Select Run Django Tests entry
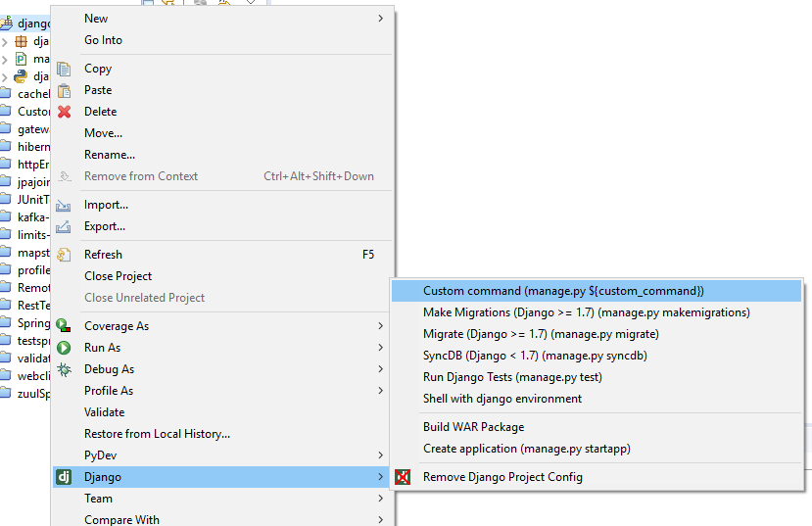The image size is (812, 526). [x=597, y=377]
